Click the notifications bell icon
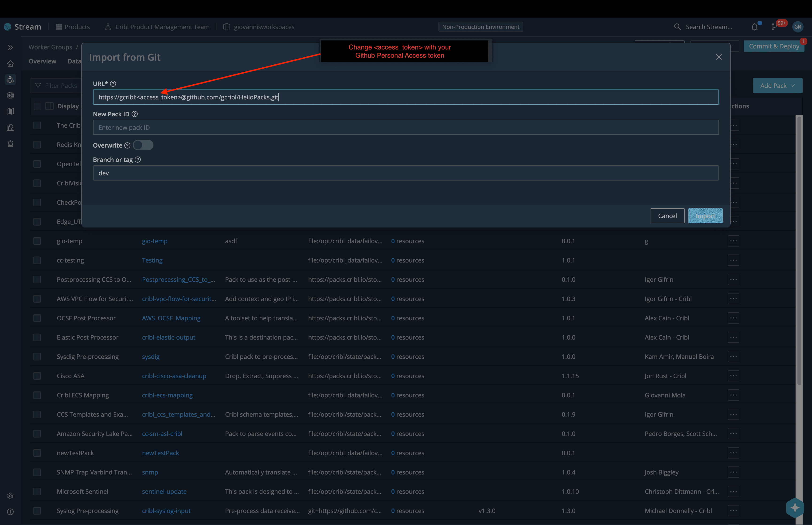The height and width of the screenshot is (525, 812). (754, 27)
